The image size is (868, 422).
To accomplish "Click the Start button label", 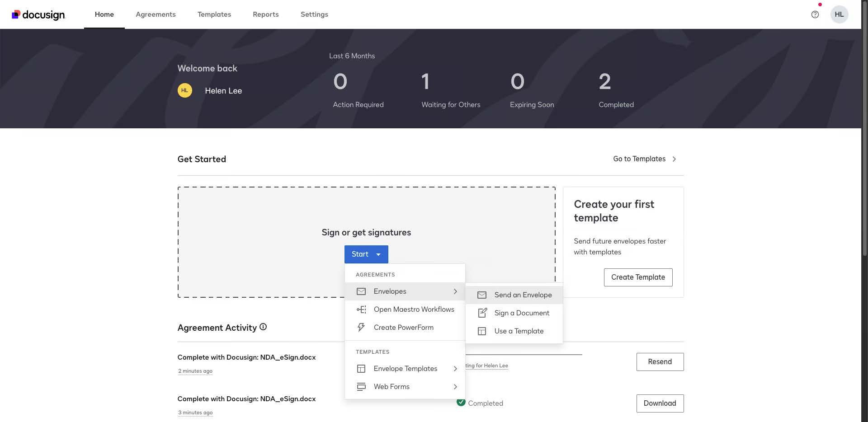I will [x=360, y=254].
